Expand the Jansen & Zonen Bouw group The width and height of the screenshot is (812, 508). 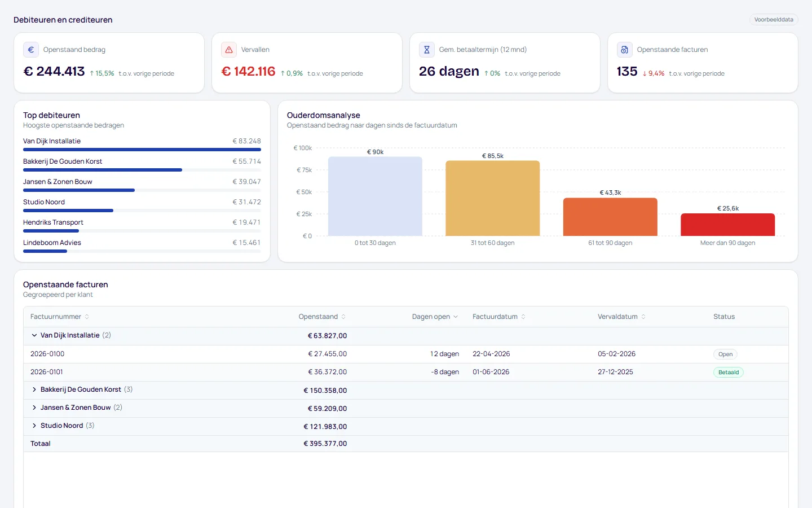(x=34, y=408)
